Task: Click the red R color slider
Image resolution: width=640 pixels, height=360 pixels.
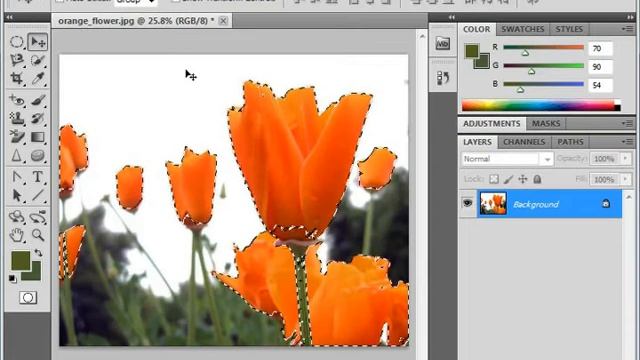Action: 544,47
